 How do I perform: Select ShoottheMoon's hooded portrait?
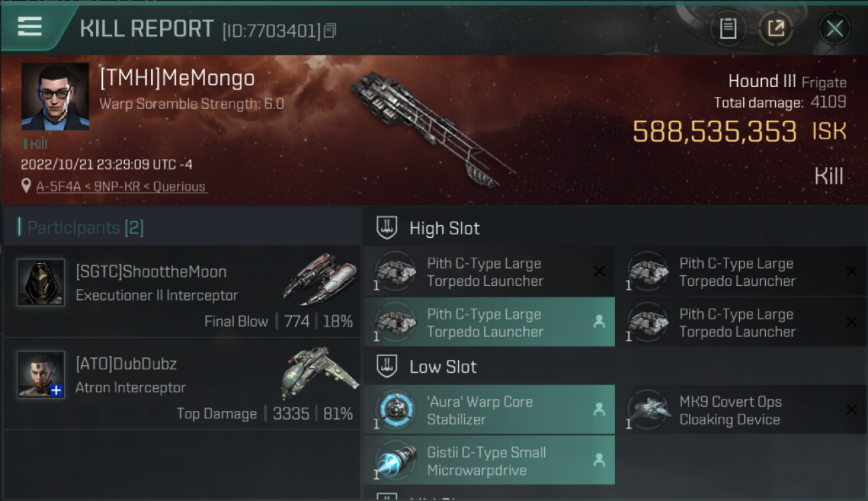coord(41,283)
